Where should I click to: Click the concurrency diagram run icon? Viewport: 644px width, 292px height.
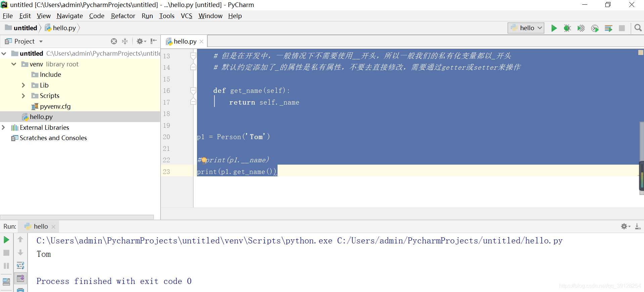(x=608, y=28)
